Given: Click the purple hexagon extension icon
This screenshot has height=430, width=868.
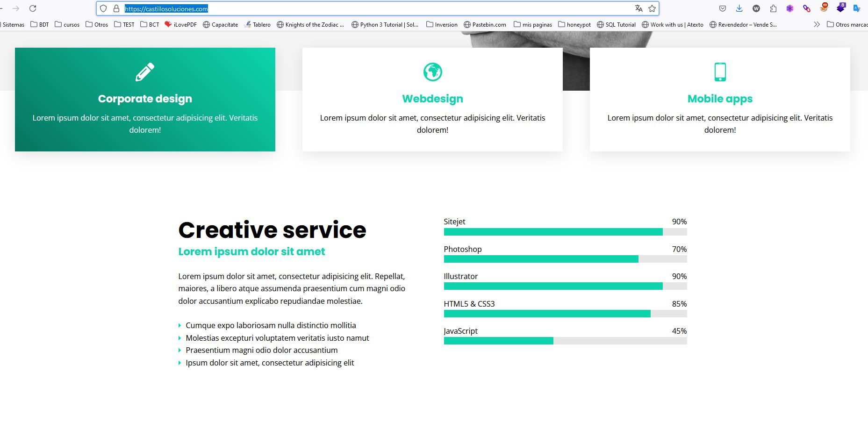Looking at the screenshot, I should [790, 8].
